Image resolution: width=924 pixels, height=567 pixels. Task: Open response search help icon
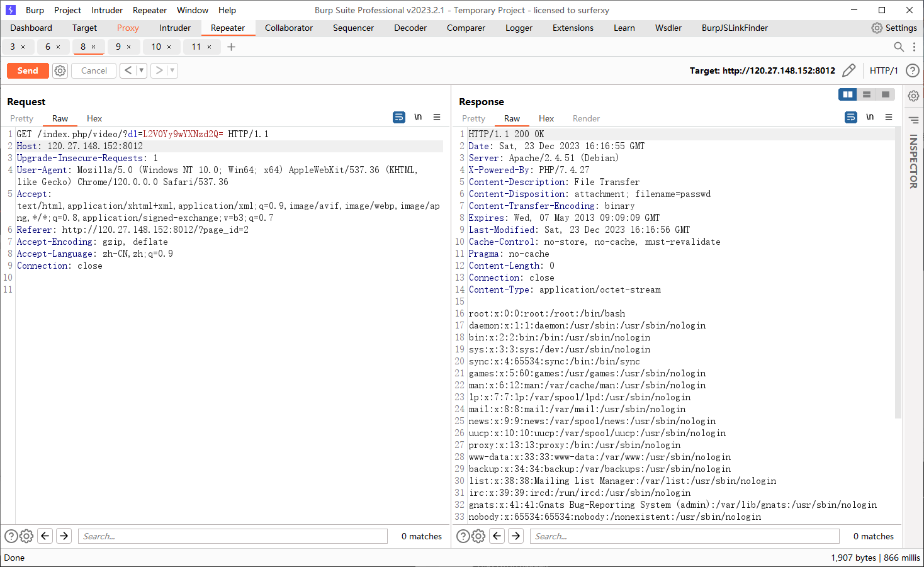point(463,536)
